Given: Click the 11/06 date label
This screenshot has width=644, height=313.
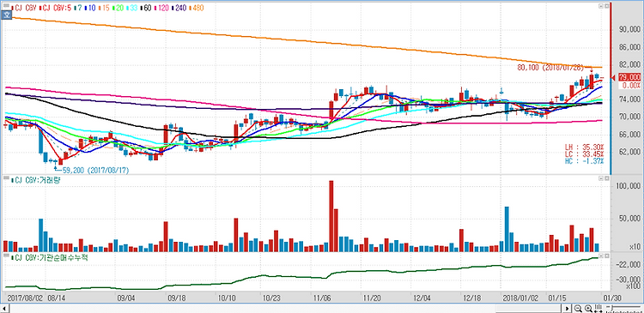Looking at the screenshot, I should click(323, 298).
